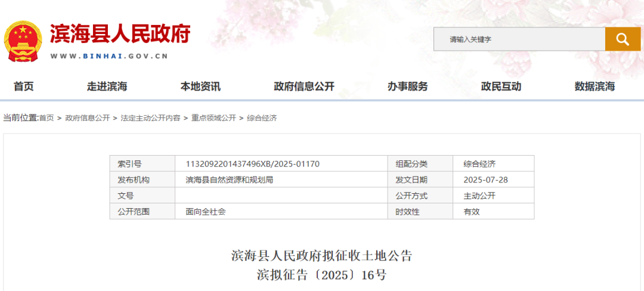Click the 当前位置 label

point(20,118)
